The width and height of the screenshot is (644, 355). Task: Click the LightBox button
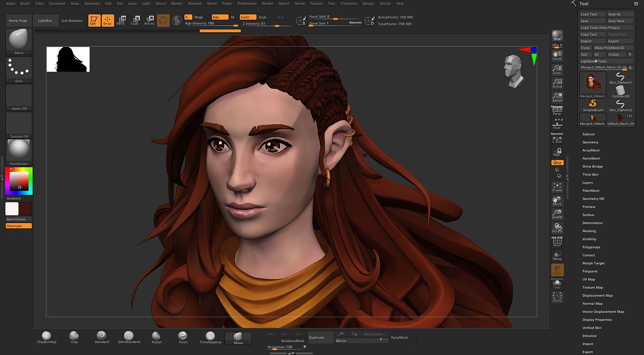point(45,21)
